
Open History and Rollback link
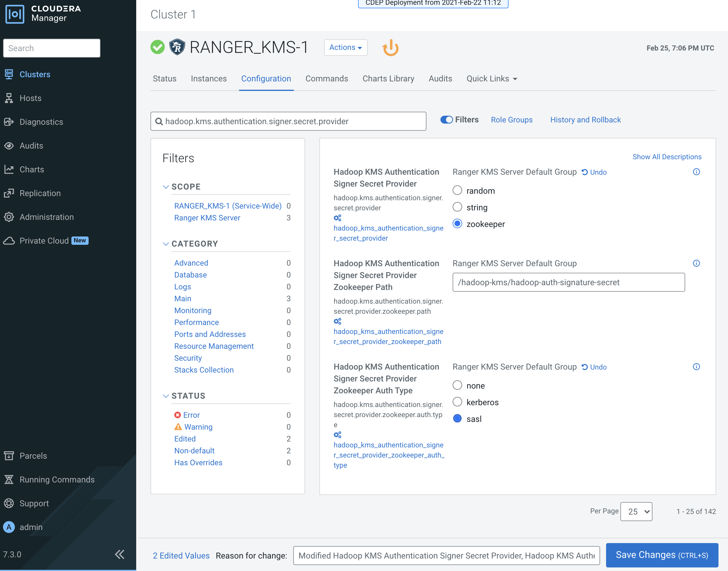585,120
